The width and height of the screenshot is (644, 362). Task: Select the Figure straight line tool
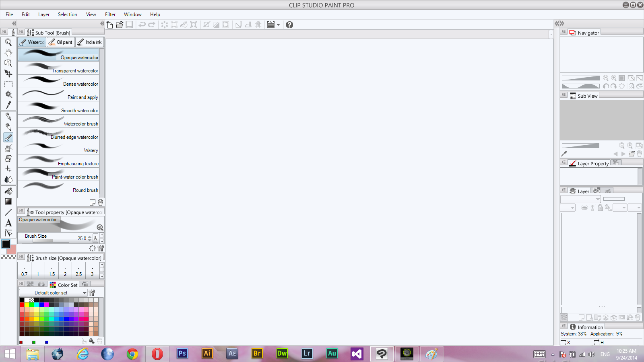[x=8, y=212]
